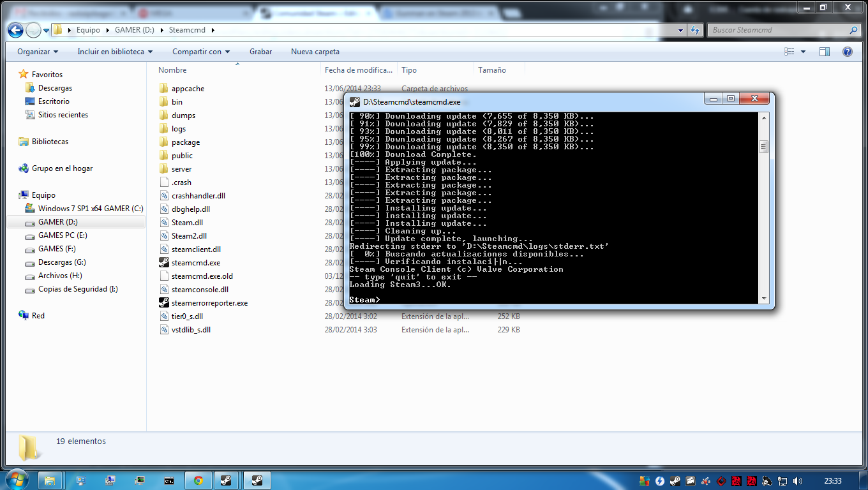The height and width of the screenshot is (490, 868).
Task: Select the steamerrorreporter.exe Steam icon
Action: pyautogui.click(x=164, y=303)
